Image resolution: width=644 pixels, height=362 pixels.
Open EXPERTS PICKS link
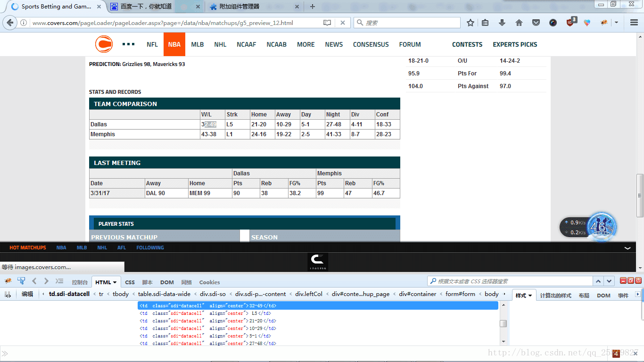pos(515,44)
